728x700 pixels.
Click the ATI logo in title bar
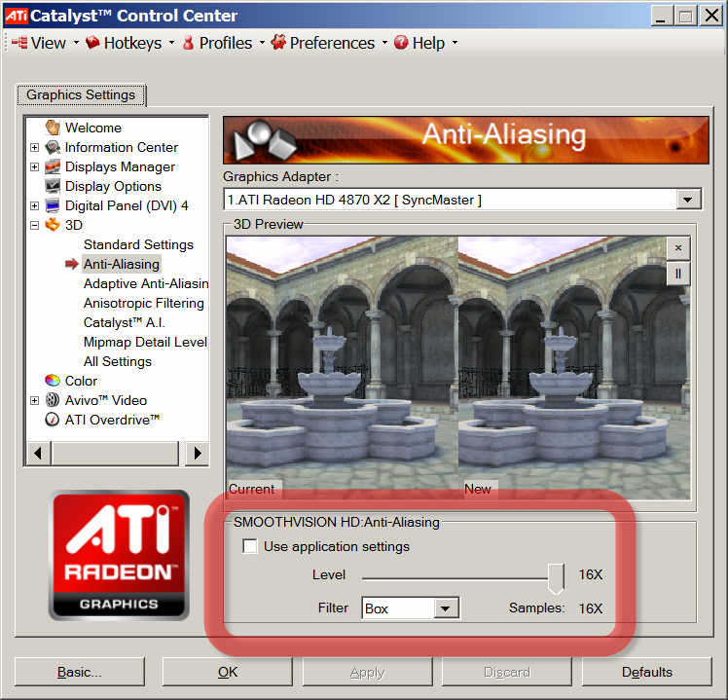click(x=16, y=16)
